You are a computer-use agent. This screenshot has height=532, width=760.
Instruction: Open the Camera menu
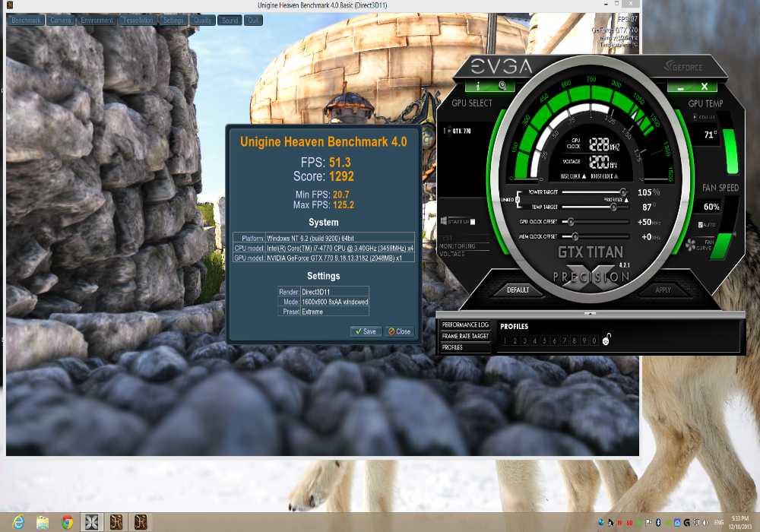(61, 21)
